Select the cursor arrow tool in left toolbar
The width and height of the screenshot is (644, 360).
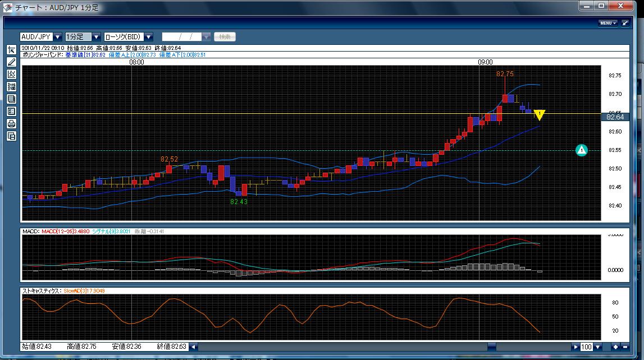coord(11,50)
